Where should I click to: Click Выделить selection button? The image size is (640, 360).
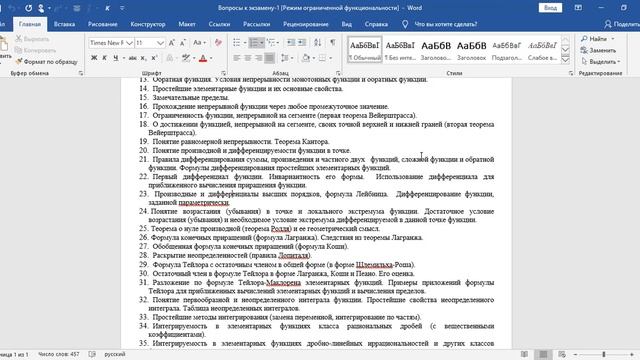pos(601,62)
